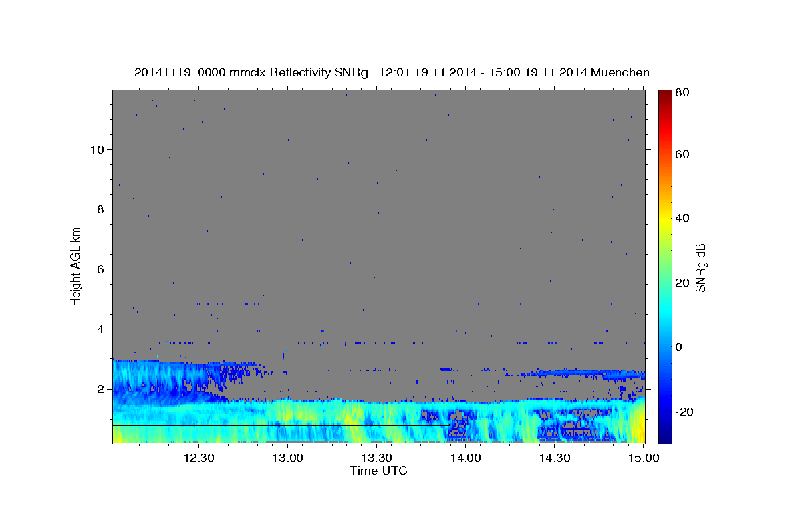Click the colorbar value 60
The width and height of the screenshot is (798, 532).
pyautogui.click(x=682, y=154)
